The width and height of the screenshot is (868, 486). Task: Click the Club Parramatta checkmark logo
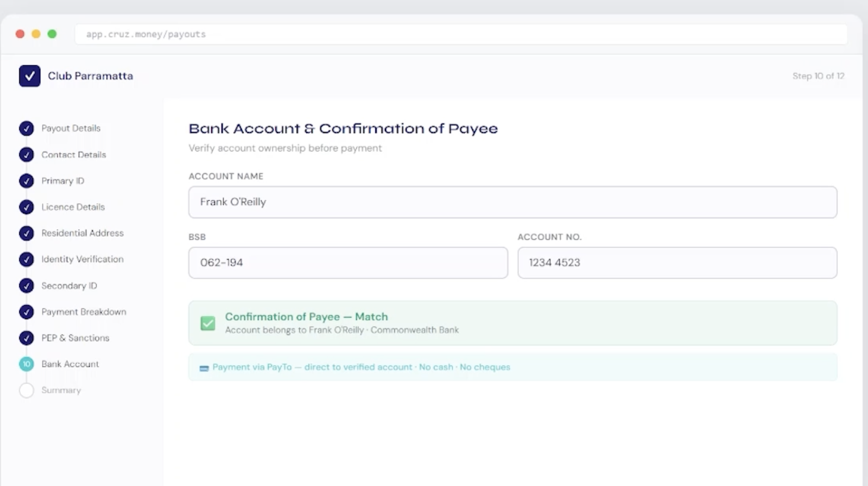pyautogui.click(x=30, y=76)
